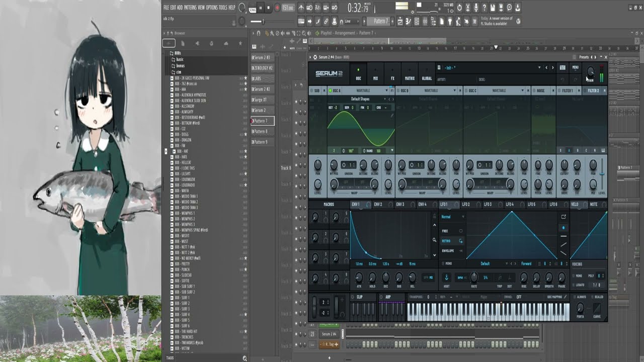The width and height of the screenshot is (644, 362).
Task: Click the metronome icon in toolbar
Action: point(301,8)
